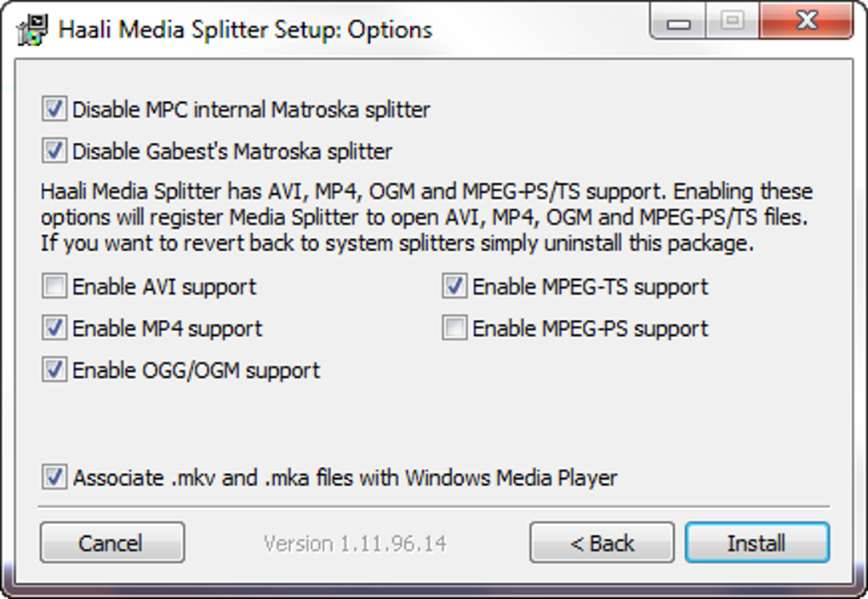Click the Haali installer icon in title bar

[31, 29]
